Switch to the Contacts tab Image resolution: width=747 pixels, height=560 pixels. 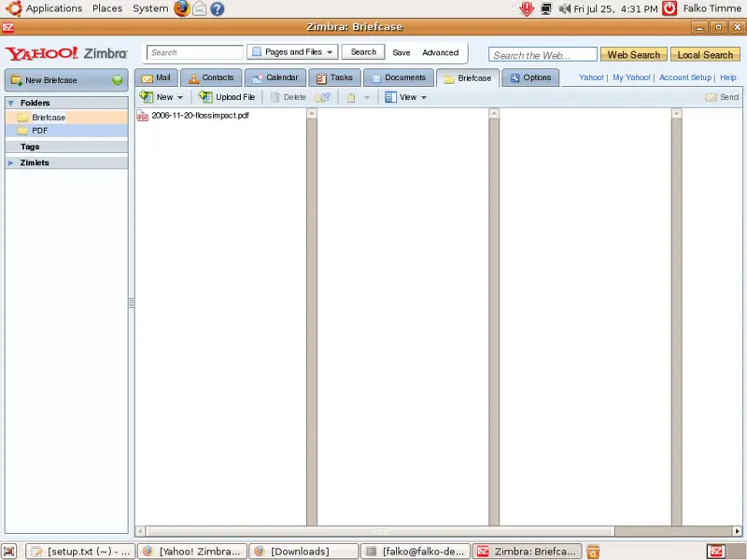click(x=211, y=77)
